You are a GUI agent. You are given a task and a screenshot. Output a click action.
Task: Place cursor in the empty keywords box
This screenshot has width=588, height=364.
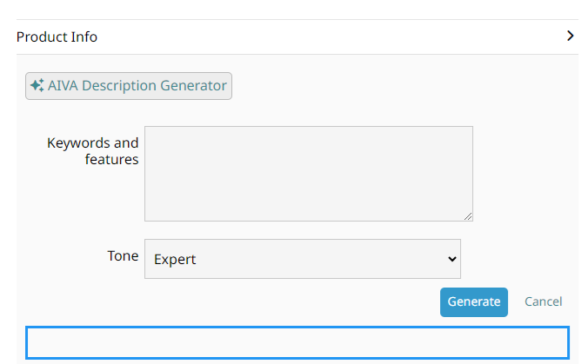pyautogui.click(x=309, y=174)
